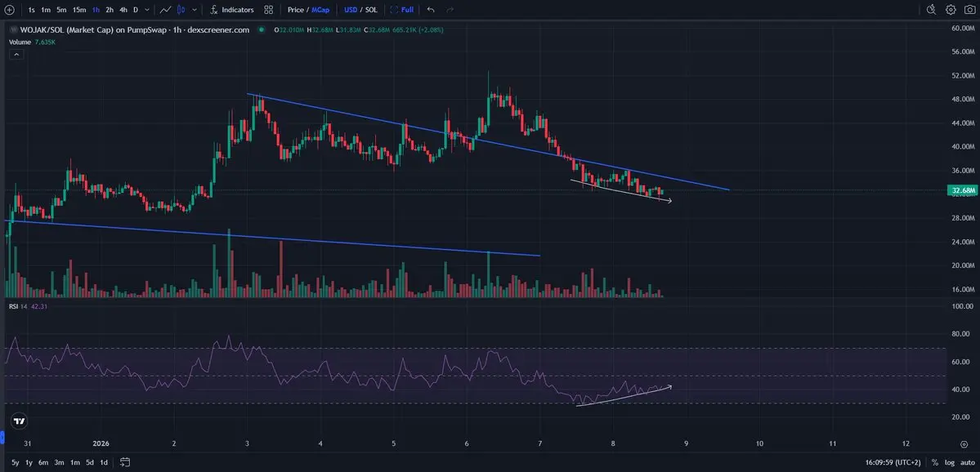
Task: Open the indicator templates grid icon
Action: 269,10
